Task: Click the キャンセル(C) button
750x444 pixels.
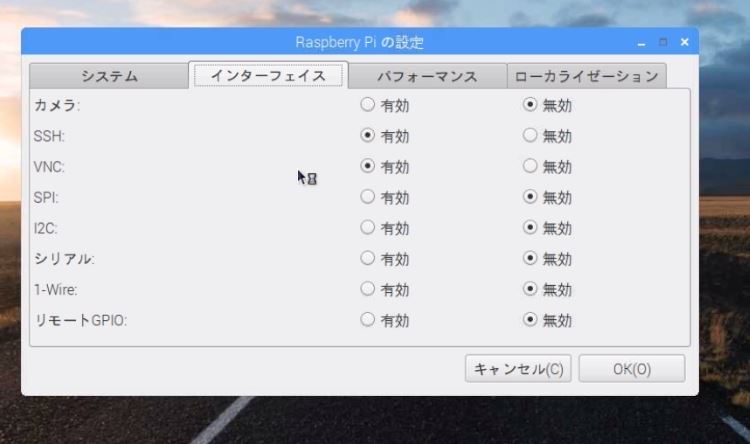Action: [518, 369]
